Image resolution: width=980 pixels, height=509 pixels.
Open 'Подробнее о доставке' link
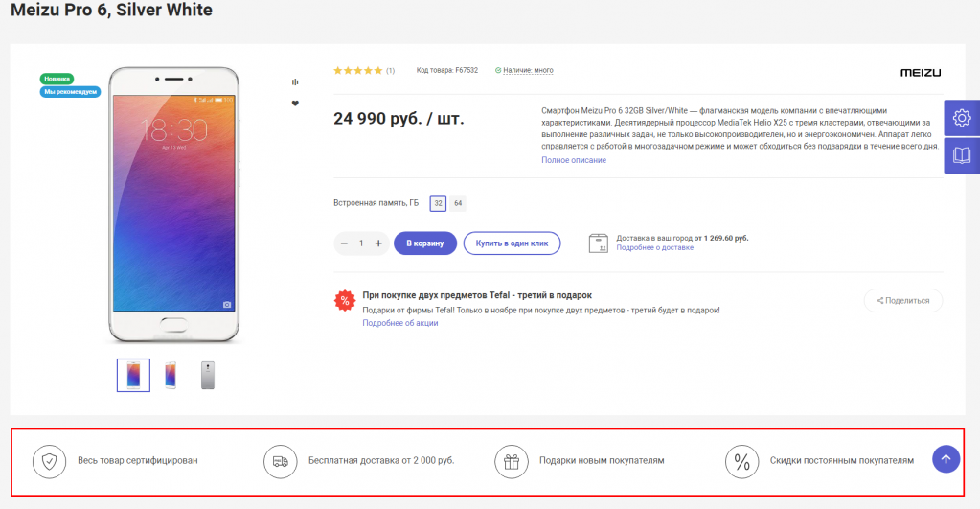tap(654, 247)
